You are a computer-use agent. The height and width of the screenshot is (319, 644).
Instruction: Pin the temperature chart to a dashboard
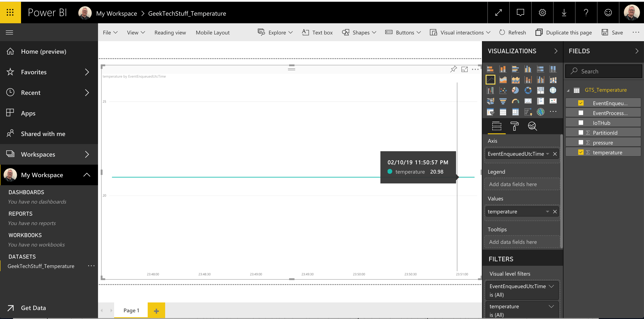[453, 70]
